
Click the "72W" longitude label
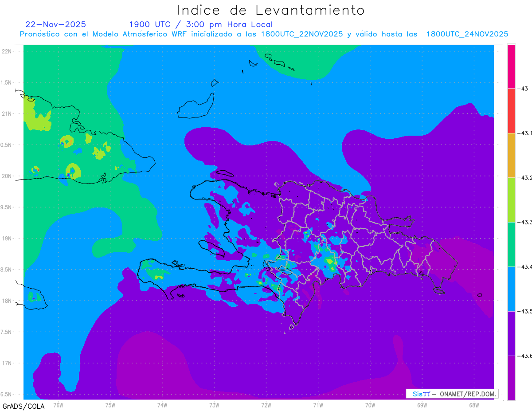pos(266,405)
